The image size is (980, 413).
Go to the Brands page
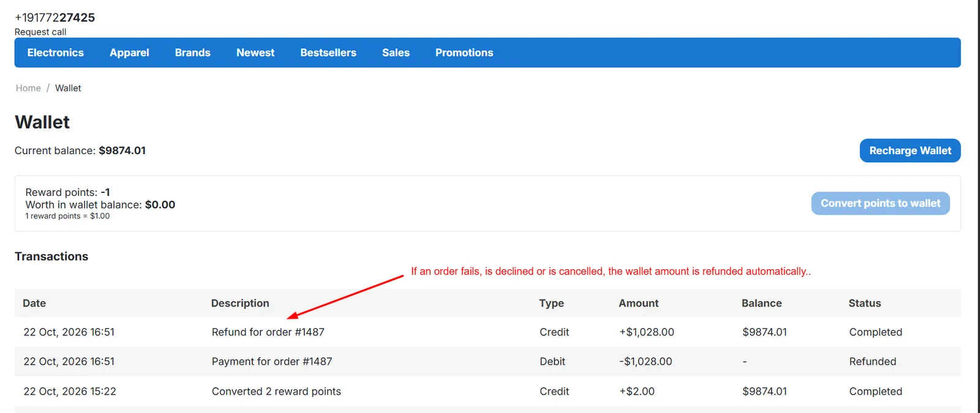192,53
